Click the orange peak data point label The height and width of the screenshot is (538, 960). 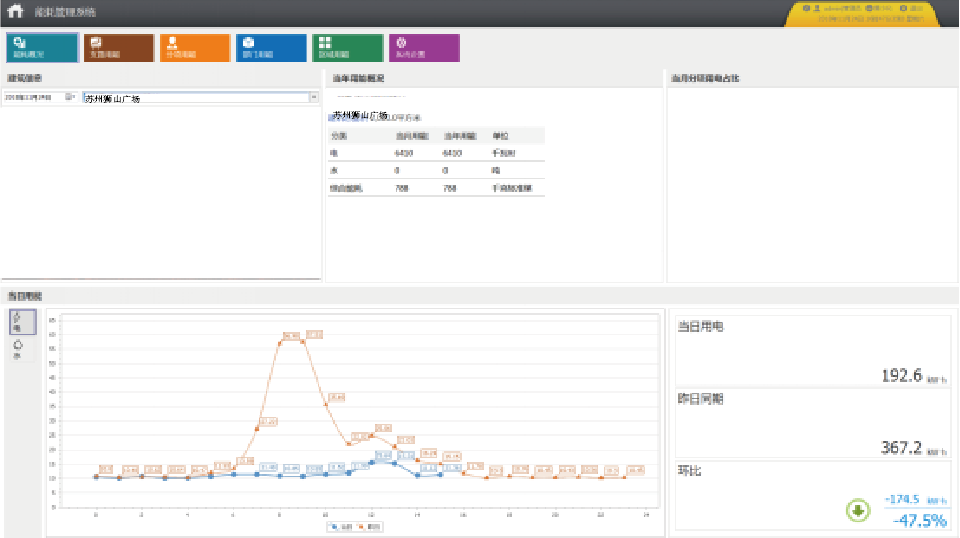coord(314,335)
